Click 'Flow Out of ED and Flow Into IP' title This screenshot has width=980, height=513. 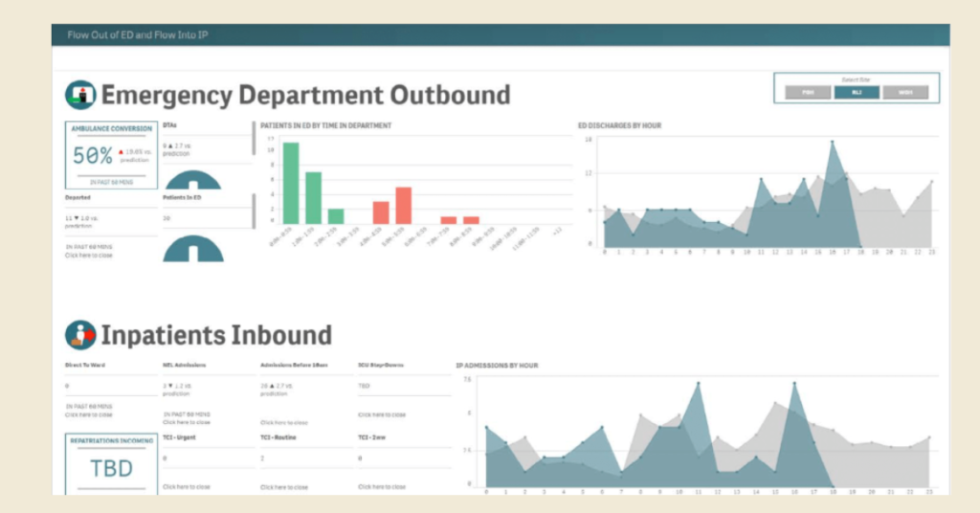[138, 35]
